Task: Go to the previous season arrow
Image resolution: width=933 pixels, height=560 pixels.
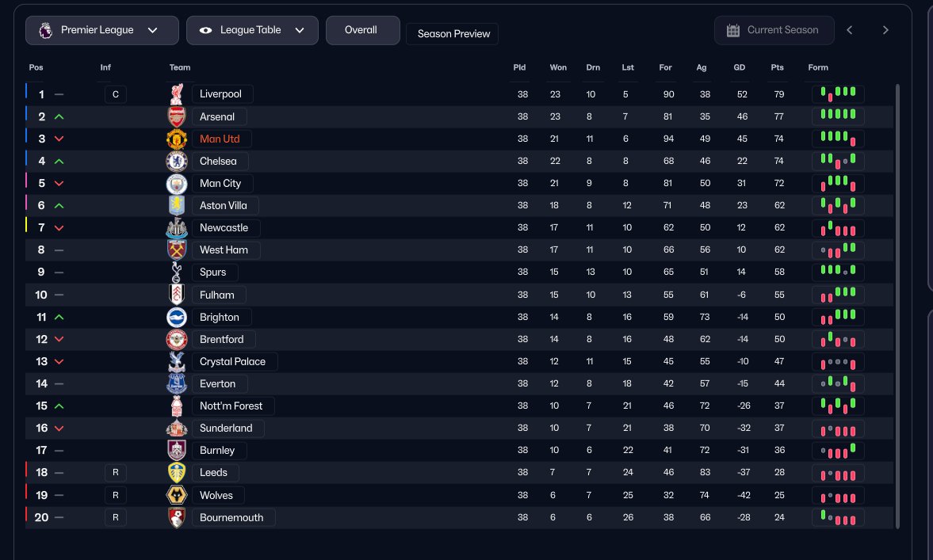Action: (850, 30)
